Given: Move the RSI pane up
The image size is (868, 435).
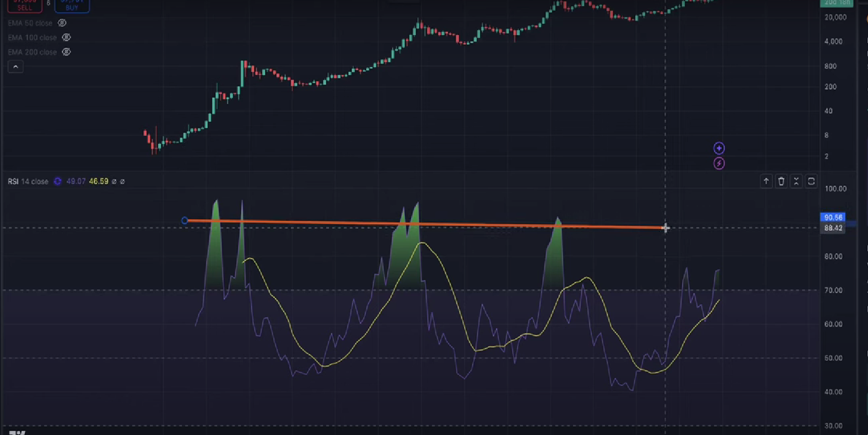Looking at the screenshot, I should (766, 181).
